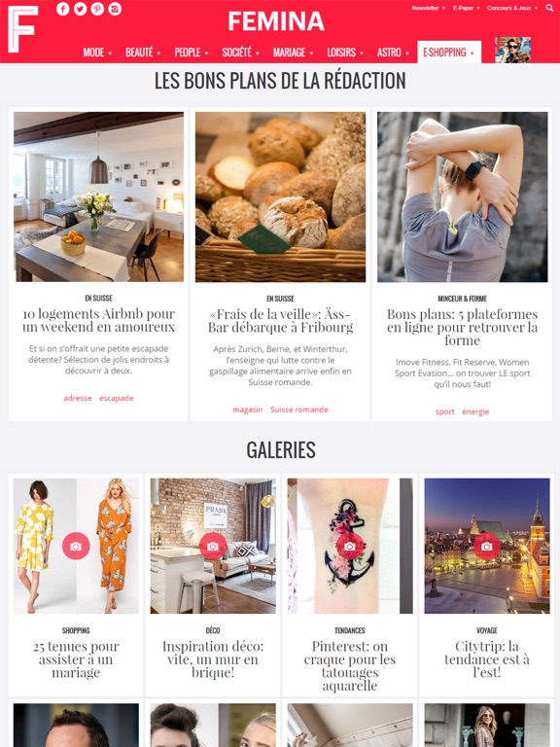Click the 'Suisse romande' tag link
Viewport: 560px width, 747px height.
click(299, 409)
